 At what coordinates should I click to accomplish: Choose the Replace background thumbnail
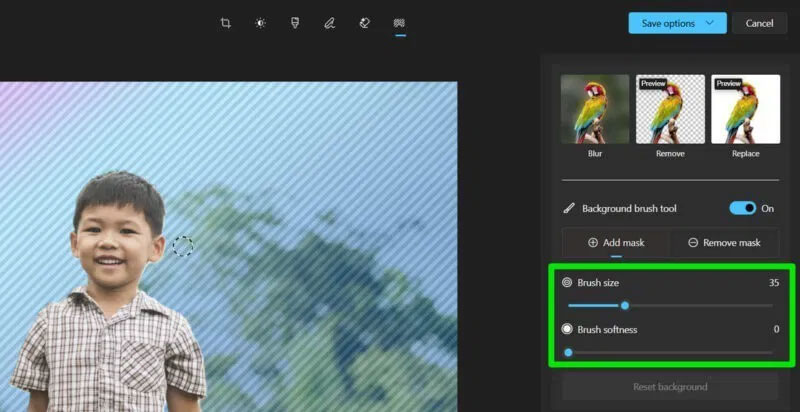(x=745, y=109)
